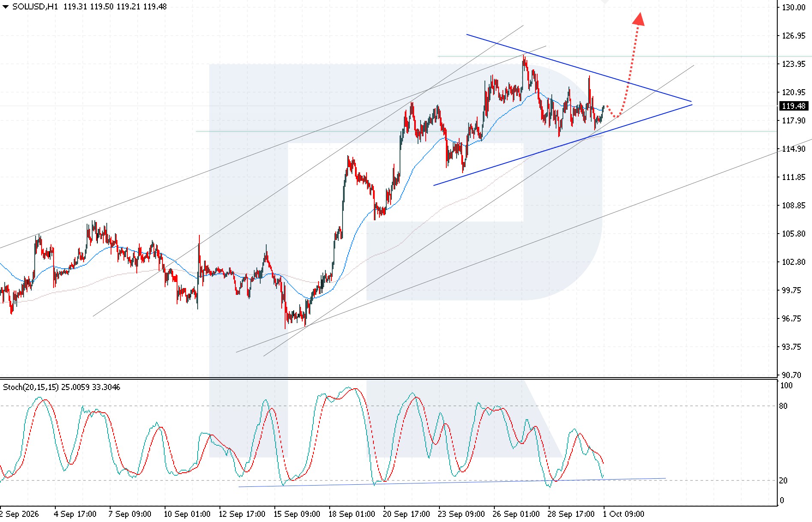The height and width of the screenshot is (522, 812).
Task: Click the stochastic 20 level label
Action: click(783, 480)
